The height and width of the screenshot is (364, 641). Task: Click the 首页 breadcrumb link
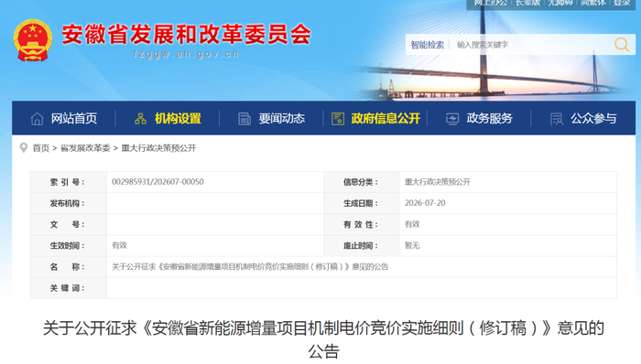point(41,148)
